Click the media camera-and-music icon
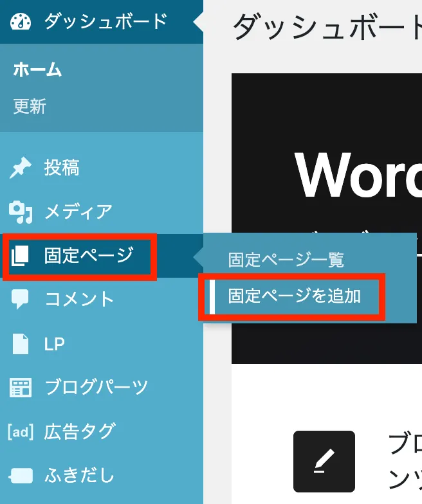Viewport: 422px width, 504px height. point(21,212)
